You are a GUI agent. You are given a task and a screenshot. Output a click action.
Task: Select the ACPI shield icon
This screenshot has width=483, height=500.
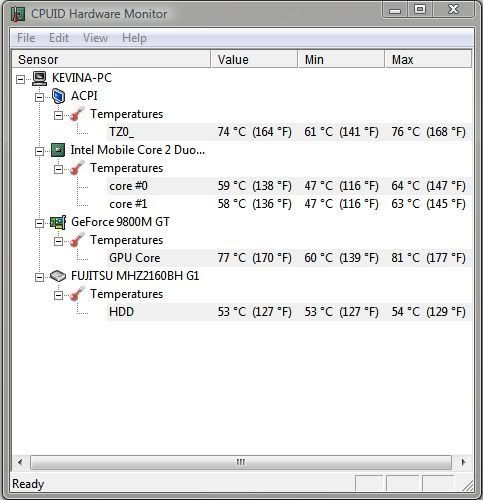58,96
